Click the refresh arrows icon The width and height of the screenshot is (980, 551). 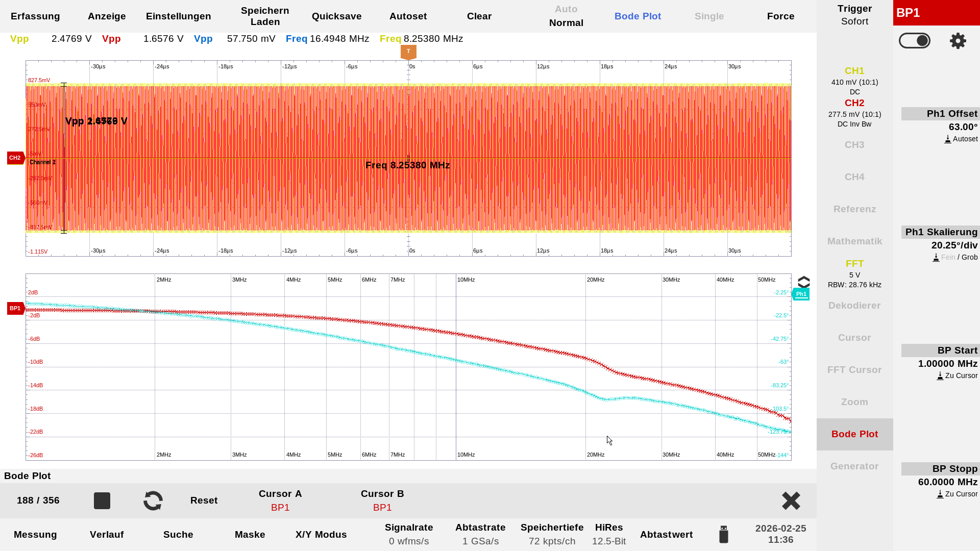click(x=153, y=500)
